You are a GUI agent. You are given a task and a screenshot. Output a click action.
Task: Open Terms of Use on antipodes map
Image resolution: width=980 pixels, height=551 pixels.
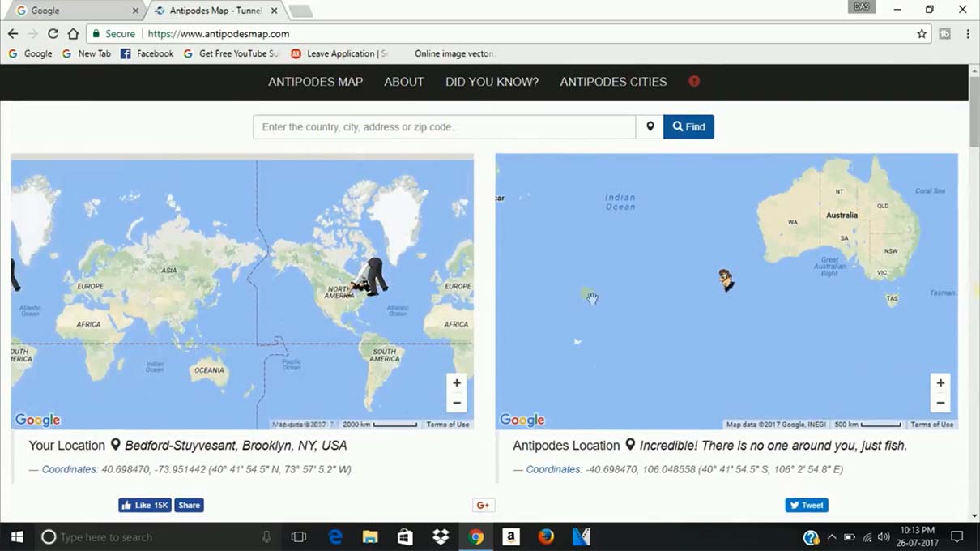point(931,425)
